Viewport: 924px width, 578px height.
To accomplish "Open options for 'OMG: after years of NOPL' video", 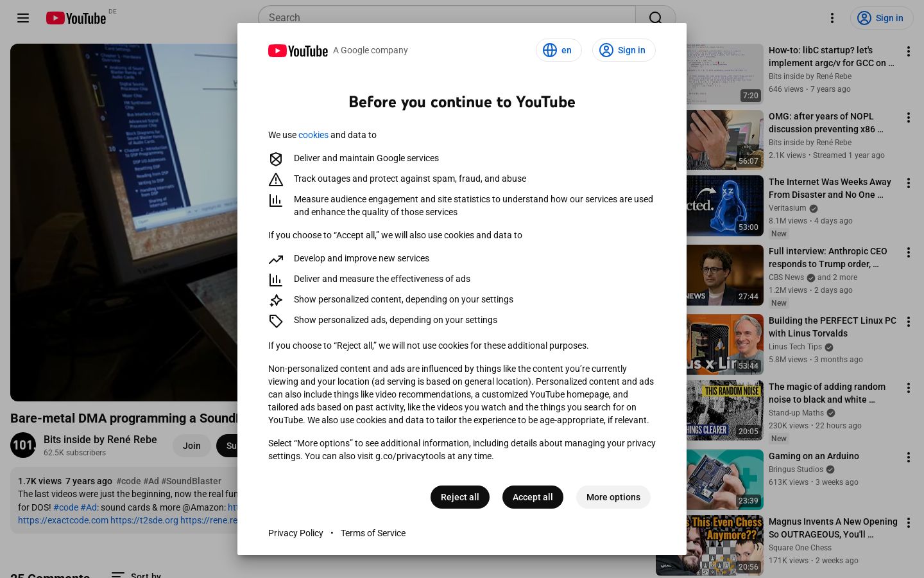I will pos(909,118).
